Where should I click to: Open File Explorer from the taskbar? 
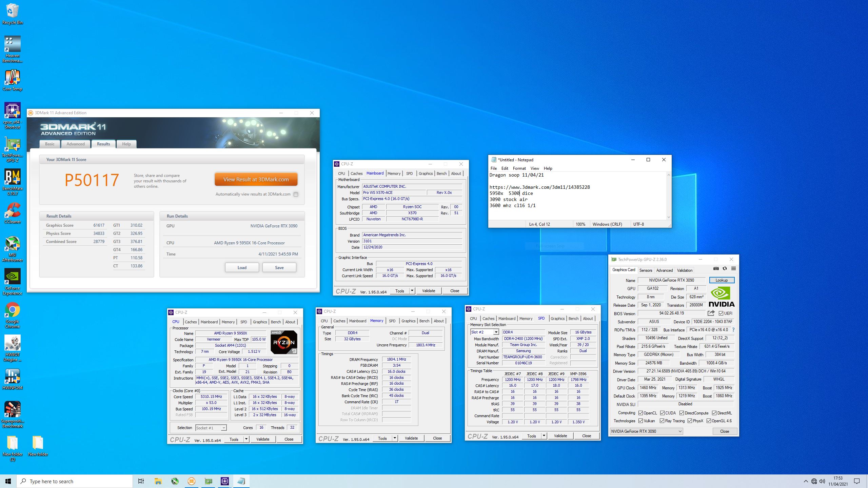(x=158, y=481)
